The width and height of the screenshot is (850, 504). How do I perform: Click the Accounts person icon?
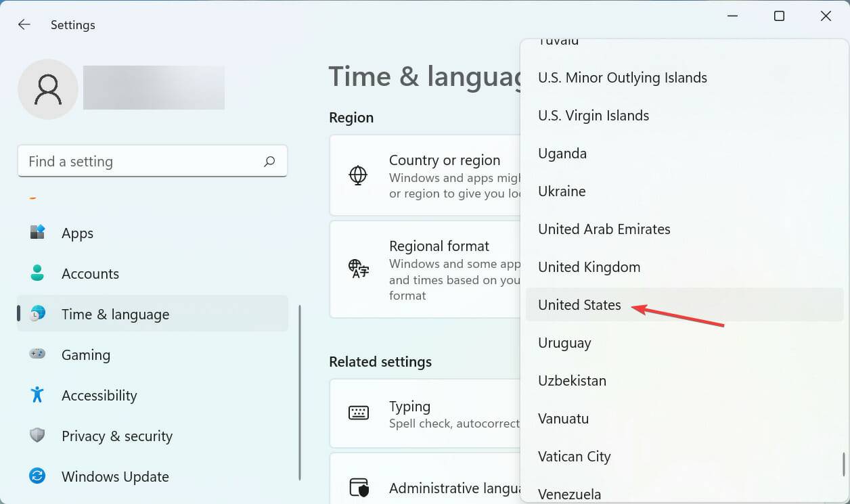37,273
